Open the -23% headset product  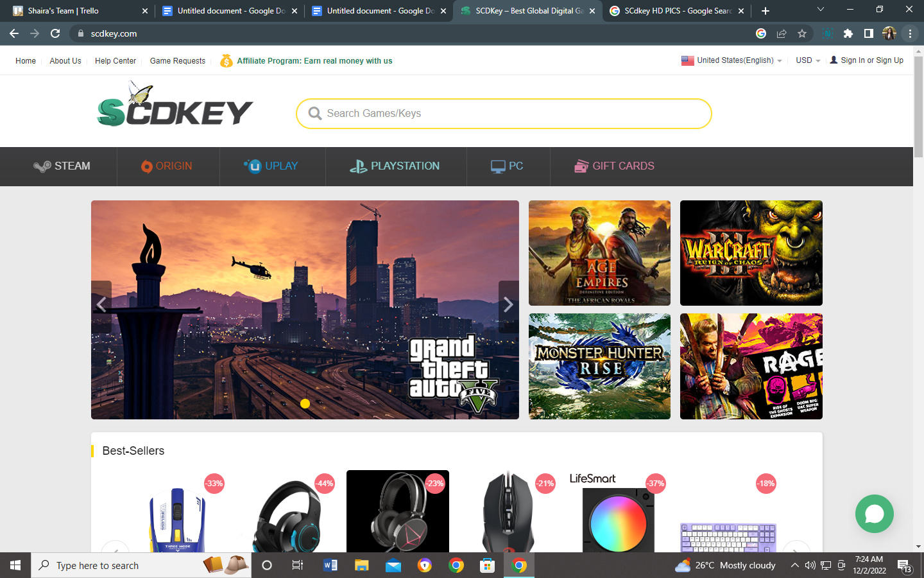pyautogui.click(x=398, y=511)
